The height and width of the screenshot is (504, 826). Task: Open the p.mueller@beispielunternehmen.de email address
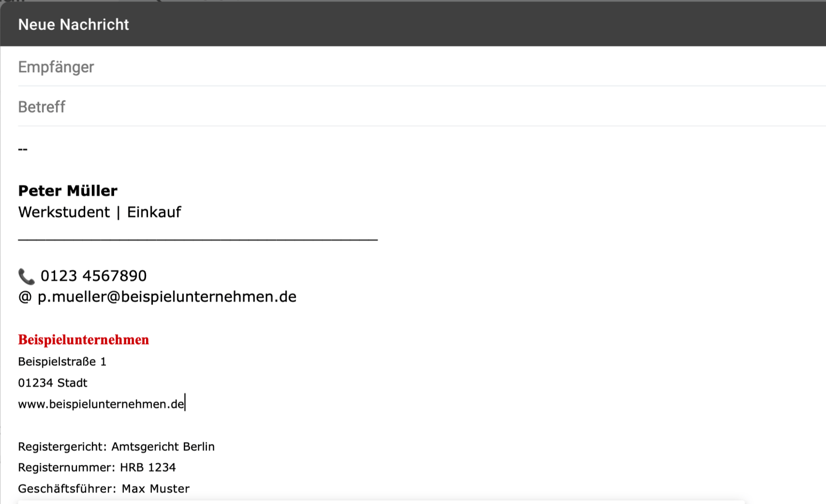(x=167, y=297)
